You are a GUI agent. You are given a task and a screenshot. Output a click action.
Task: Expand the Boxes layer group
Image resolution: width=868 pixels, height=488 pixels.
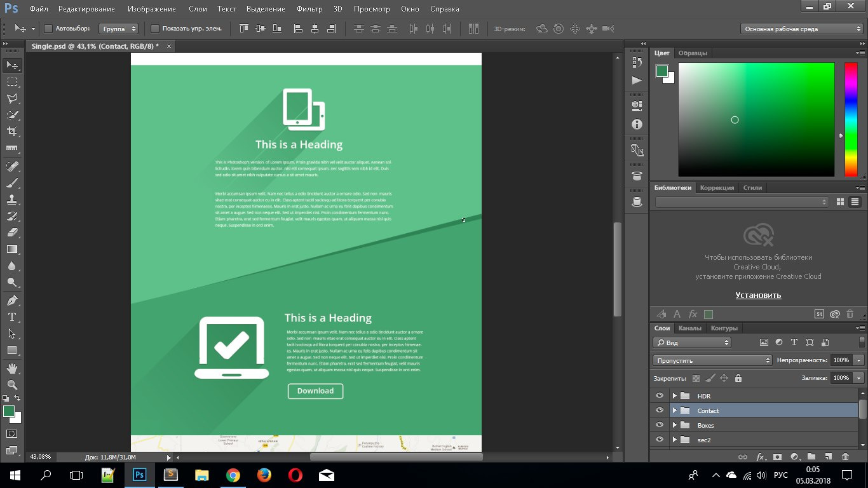point(674,425)
